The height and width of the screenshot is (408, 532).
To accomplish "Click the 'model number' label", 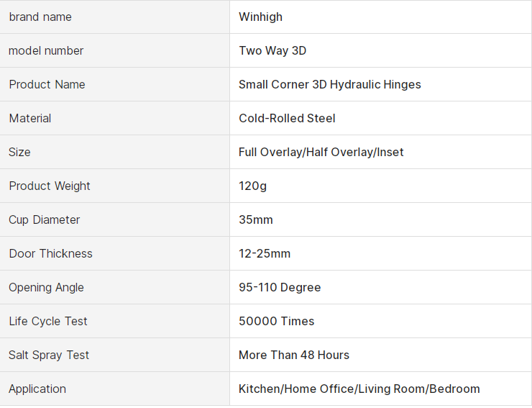I will [46, 50].
